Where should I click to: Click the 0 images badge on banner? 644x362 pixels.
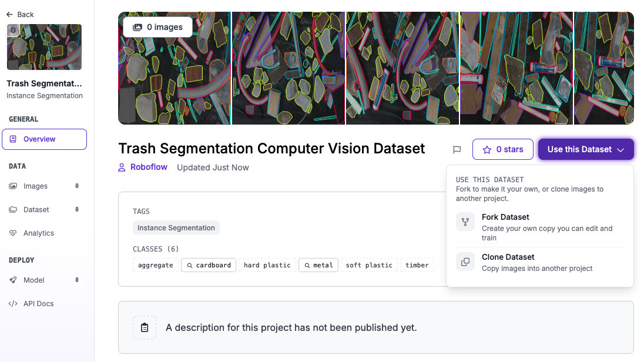pyautogui.click(x=157, y=27)
